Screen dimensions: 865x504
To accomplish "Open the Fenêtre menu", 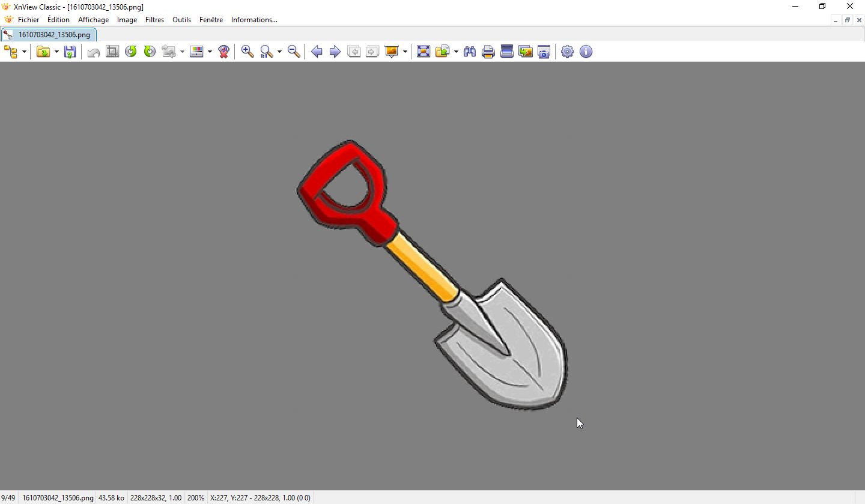I will tap(211, 20).
